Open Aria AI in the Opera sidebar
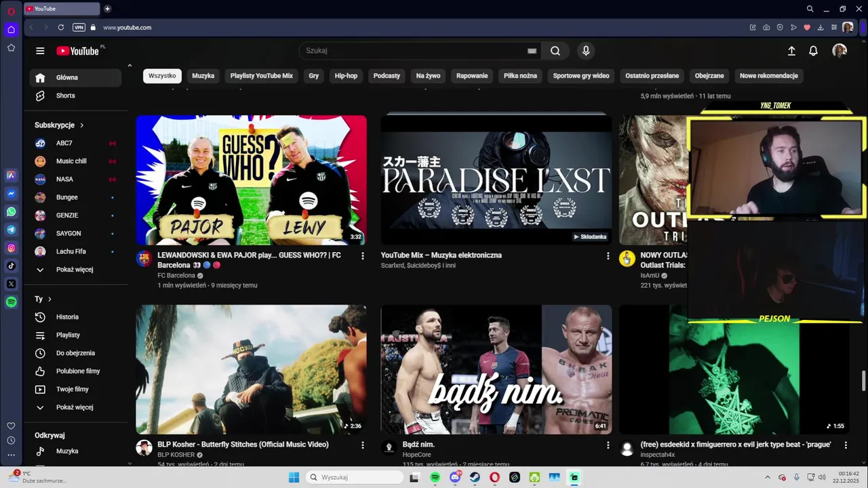 pos(11,175)
